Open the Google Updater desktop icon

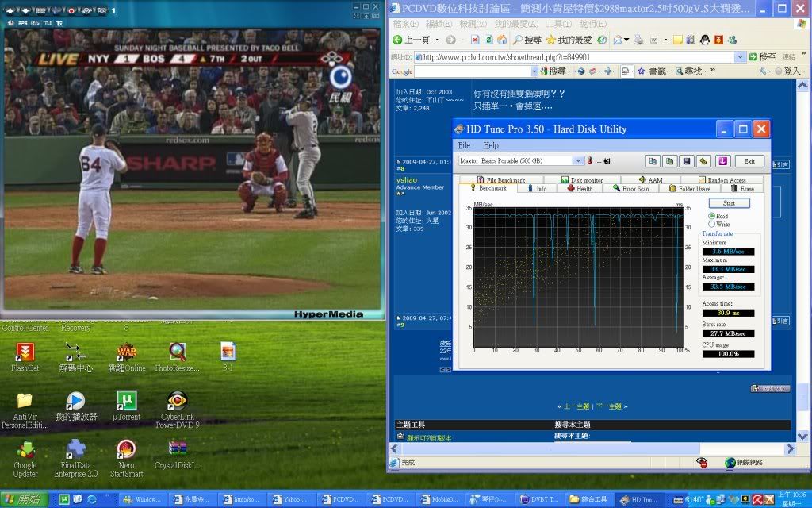(x=25, y=458)
